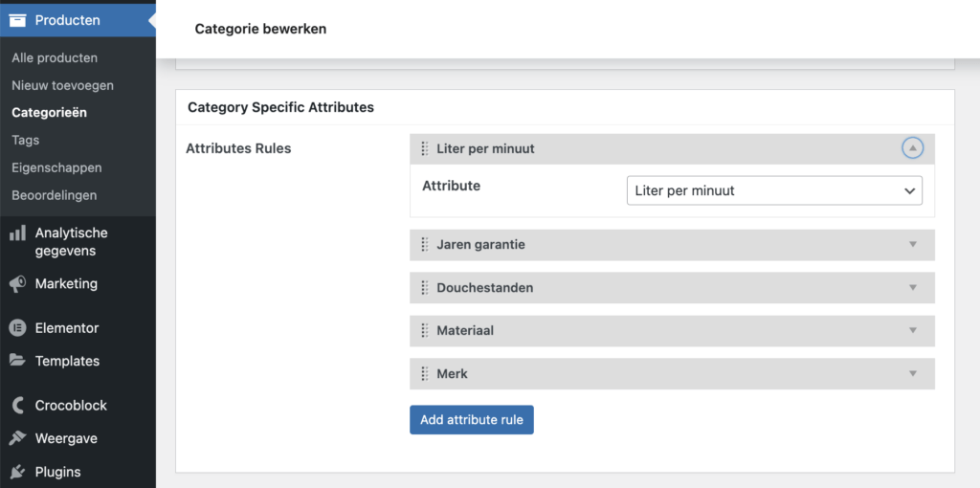
Task: Open Beoordelingen submenu item
Action: click(x=54, y=195)
